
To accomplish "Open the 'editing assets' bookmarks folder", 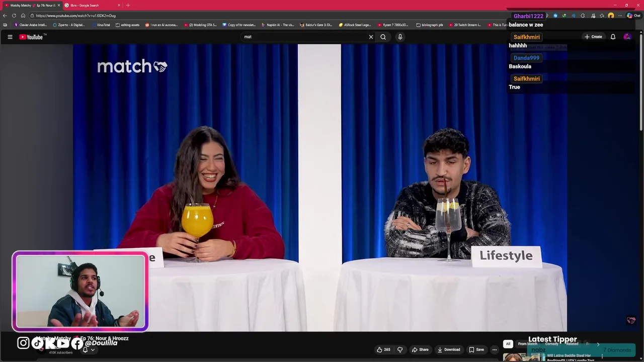I will [127, 25].
